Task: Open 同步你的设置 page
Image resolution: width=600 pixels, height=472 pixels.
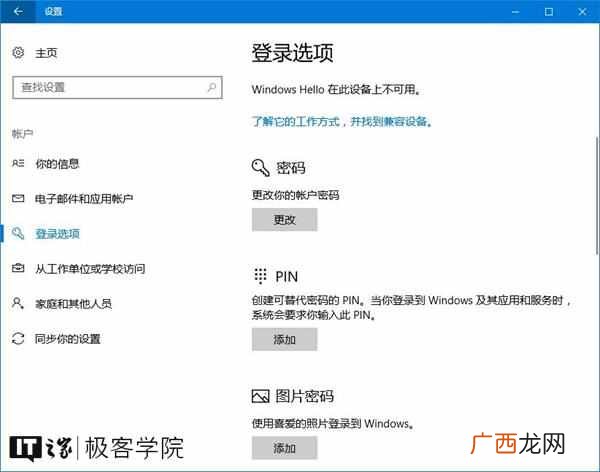Action: point(68,339)
